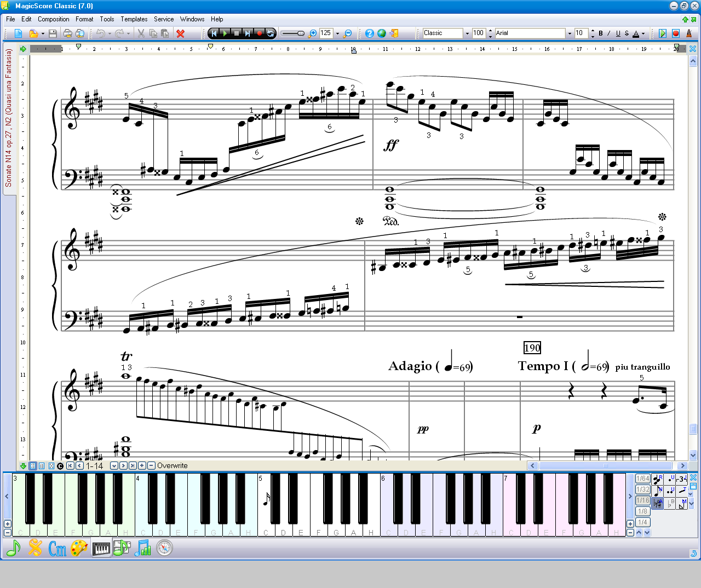Image resolution: width=701 pixels, height=588 pixels.
Task: Toggle strikethrough text formatting
Action: tap(627, 33)
